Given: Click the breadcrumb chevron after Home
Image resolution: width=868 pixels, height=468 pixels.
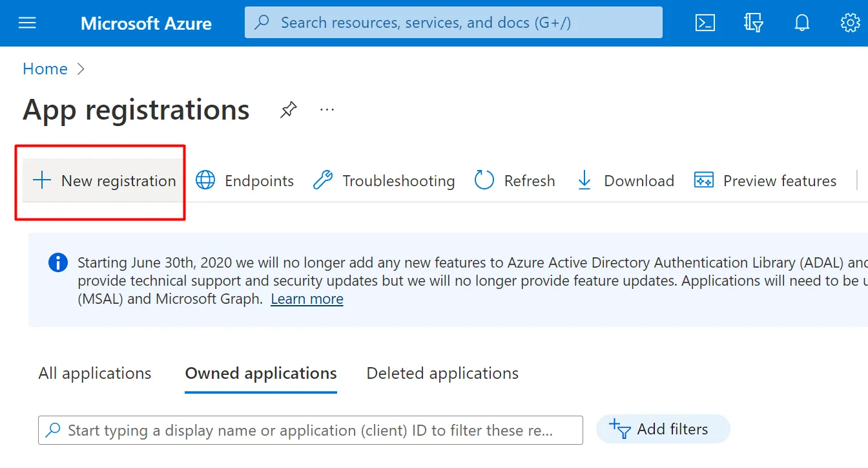Looking at the screenshot, I should pyautogui.click(x=81, y=69).
